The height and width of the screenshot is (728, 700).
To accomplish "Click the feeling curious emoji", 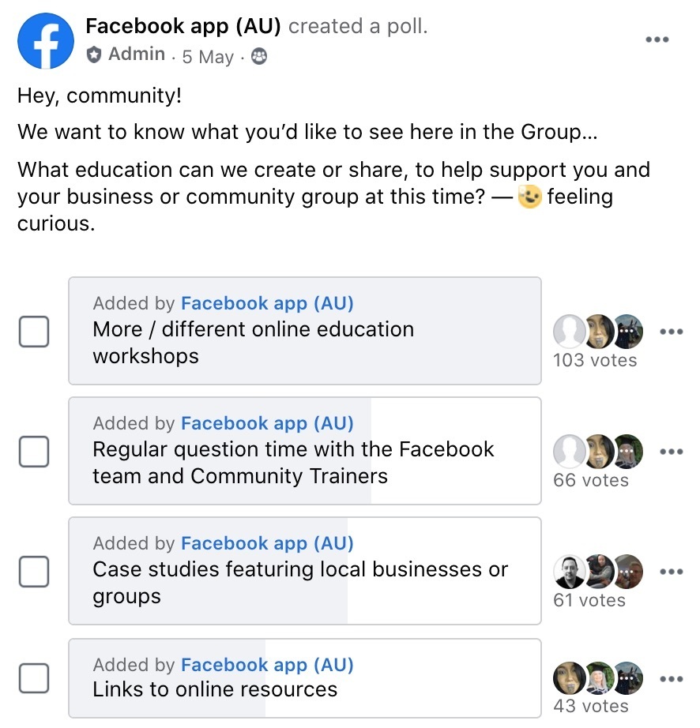I will [x=530, y=197].
